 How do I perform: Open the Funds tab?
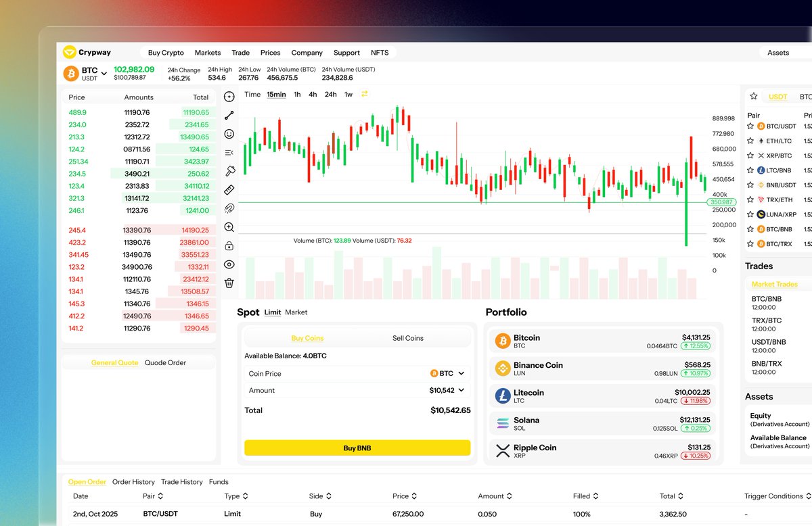[219, 482]
